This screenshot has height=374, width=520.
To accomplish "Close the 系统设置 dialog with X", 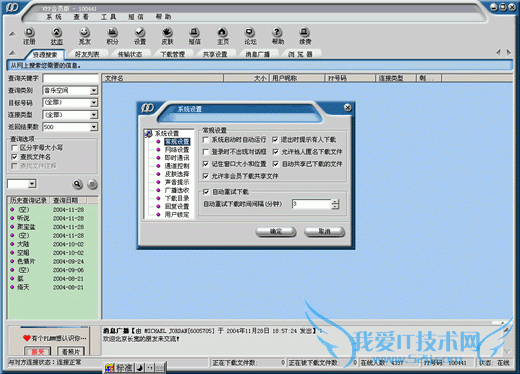I will point(348,107).
